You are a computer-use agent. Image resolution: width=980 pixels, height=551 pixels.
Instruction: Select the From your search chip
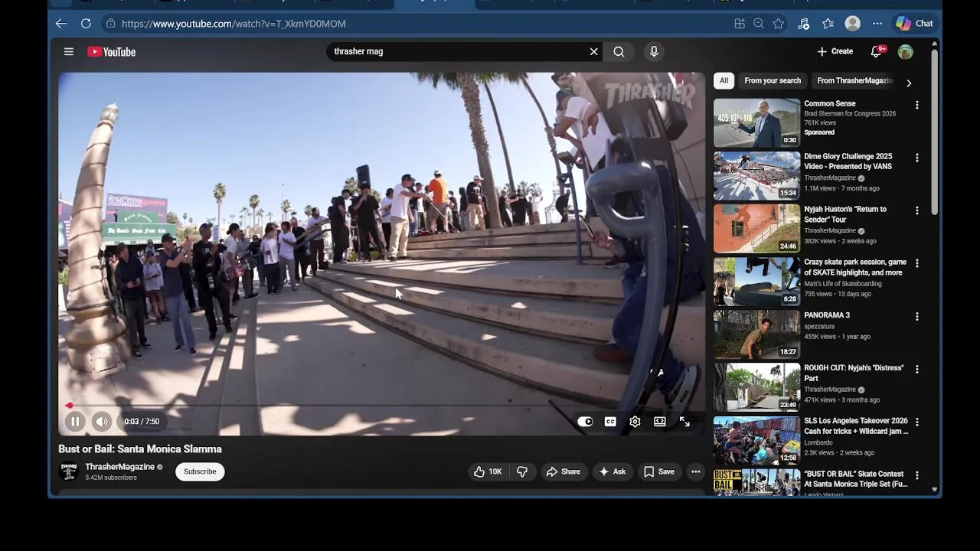point(773,80)
